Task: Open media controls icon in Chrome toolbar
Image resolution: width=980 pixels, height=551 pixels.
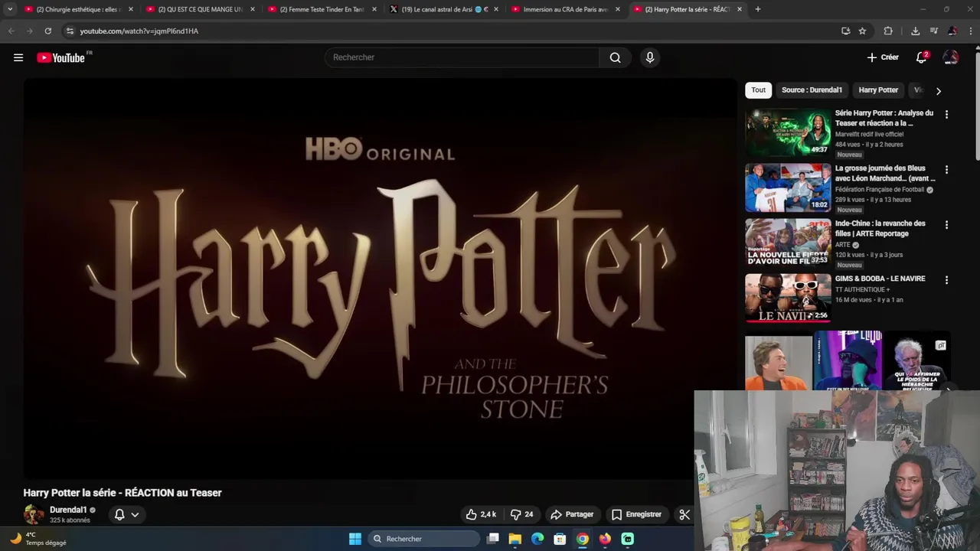Action: click(x=934, y=31)
